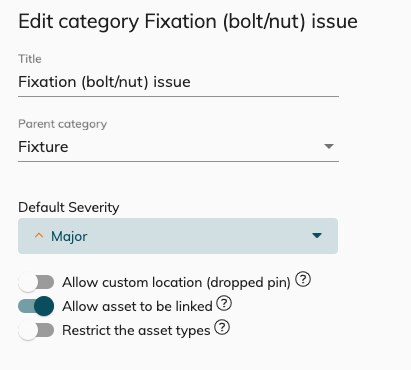The width and height of the screenshot is (411, 370).
Task: Click the Restrict the asset types label
Action: click(136, 331)
